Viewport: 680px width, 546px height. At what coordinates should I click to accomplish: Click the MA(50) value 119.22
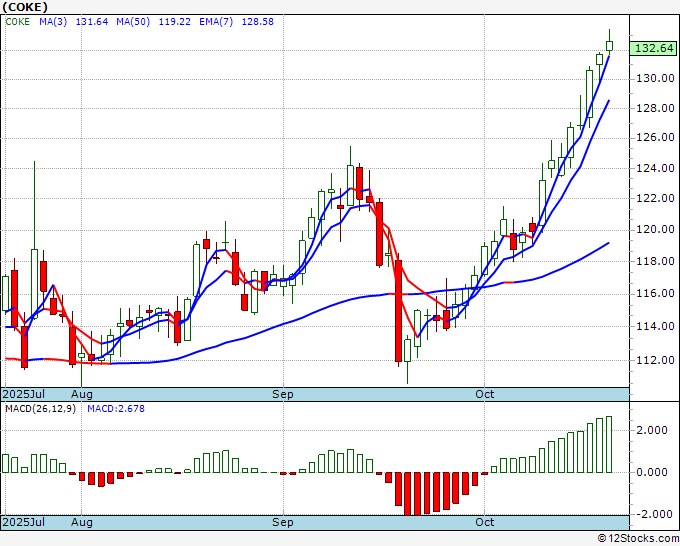174,22
